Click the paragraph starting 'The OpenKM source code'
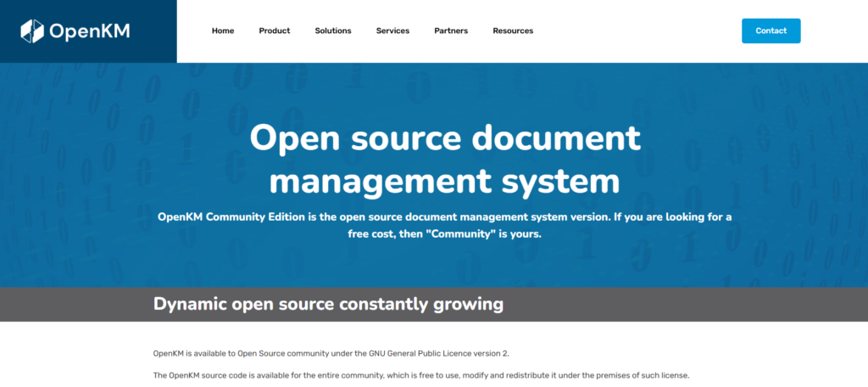Viewport: 868px width, 387px height. point(421,375)
